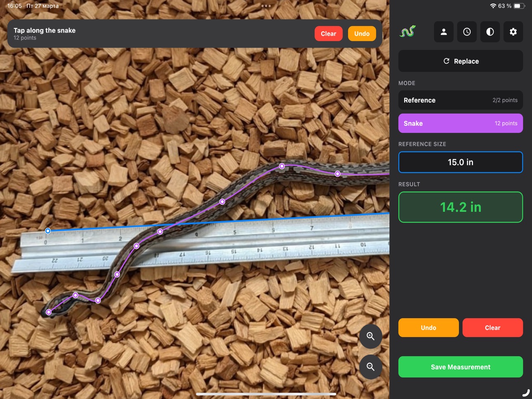
Task: Tap the status bar clock 16:05
Action: pos(14,6)
